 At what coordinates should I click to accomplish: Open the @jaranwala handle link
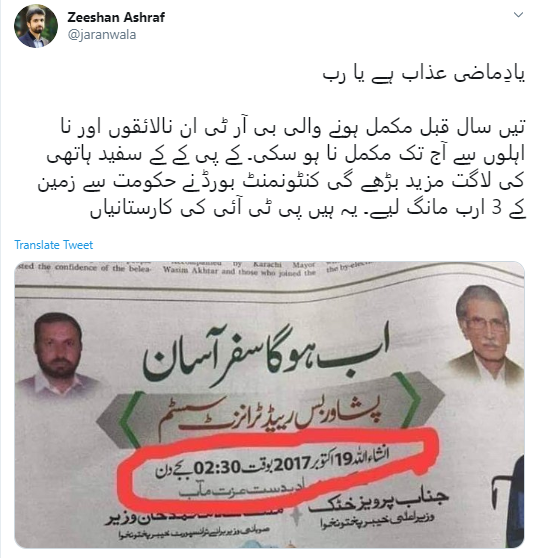pyautogui.click(x=102, y=35)
